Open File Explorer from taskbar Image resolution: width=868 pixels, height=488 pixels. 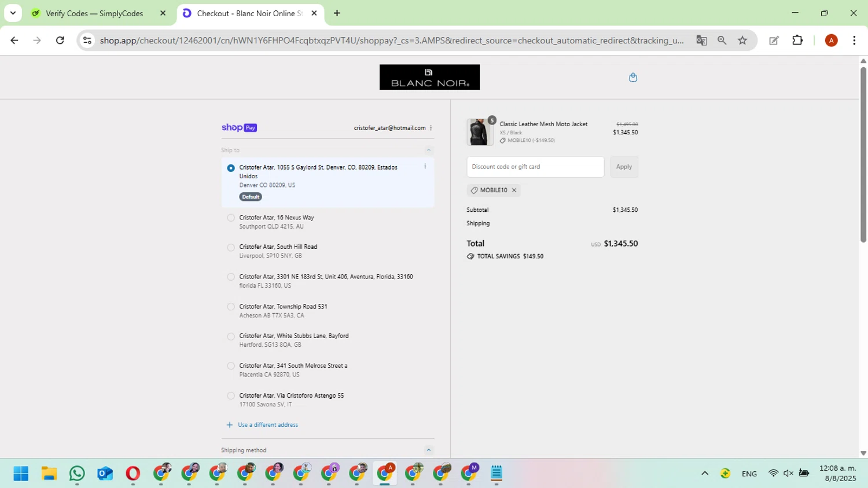tap(49, 474)
